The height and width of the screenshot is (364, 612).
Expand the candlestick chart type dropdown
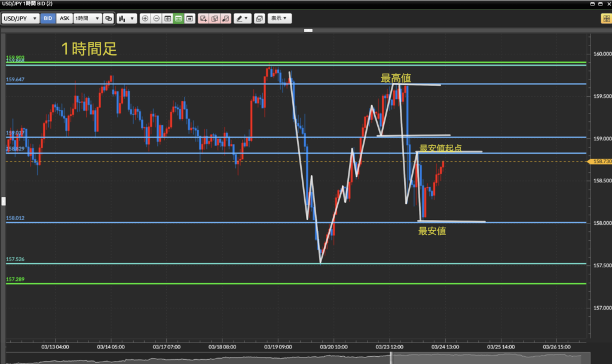(126, 19)
